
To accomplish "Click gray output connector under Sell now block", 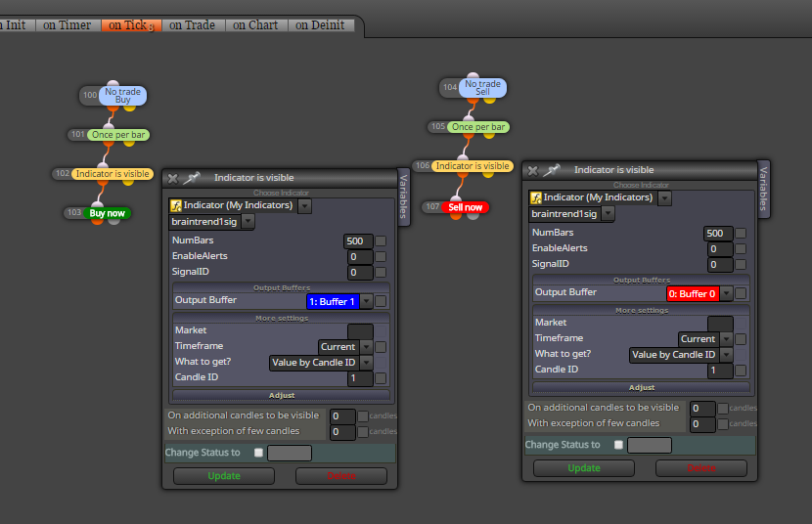I will pos(473,216).
